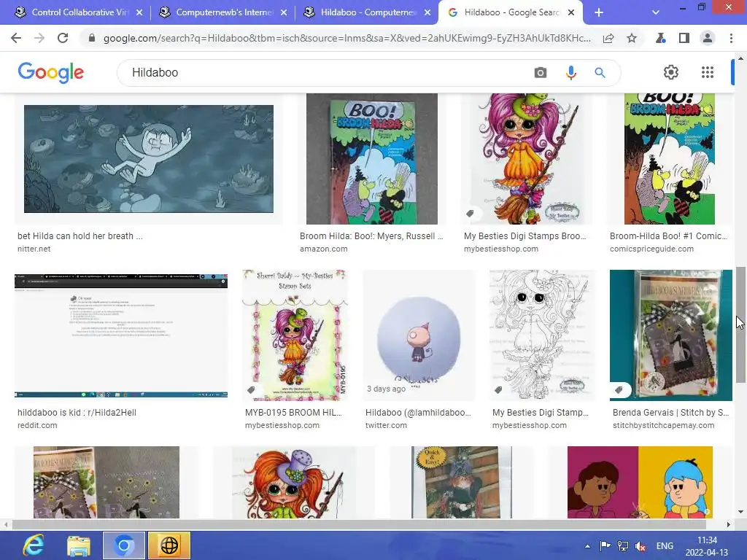This screenshot has height=560, width=747.
Task: Expand the tab search dropdown
Action: click(x=656, y=12)
